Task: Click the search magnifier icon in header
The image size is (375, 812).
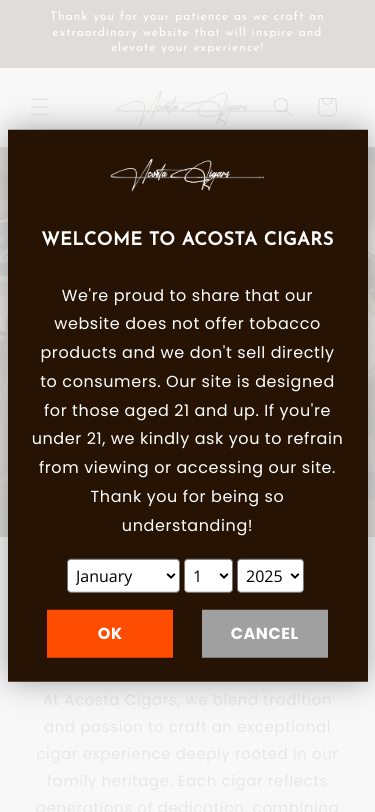Action: 283,107
